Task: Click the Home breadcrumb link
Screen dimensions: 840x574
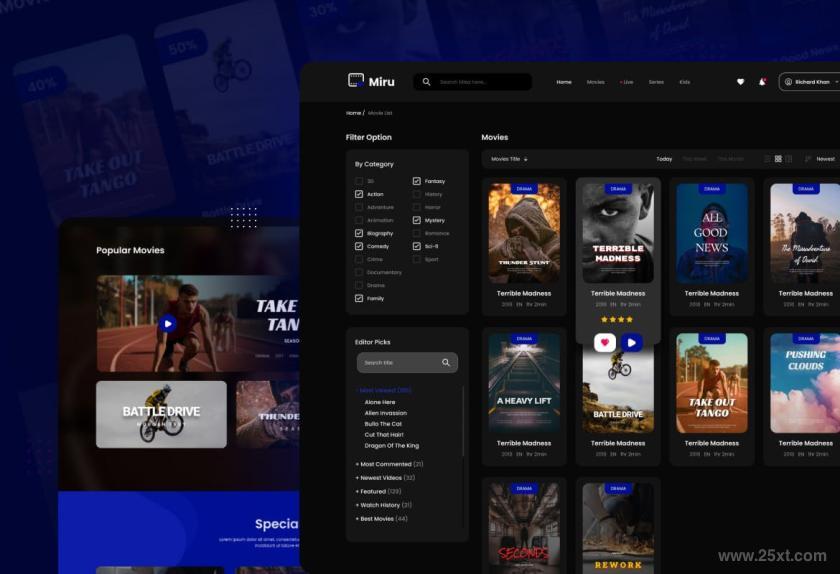Action: 353,113
